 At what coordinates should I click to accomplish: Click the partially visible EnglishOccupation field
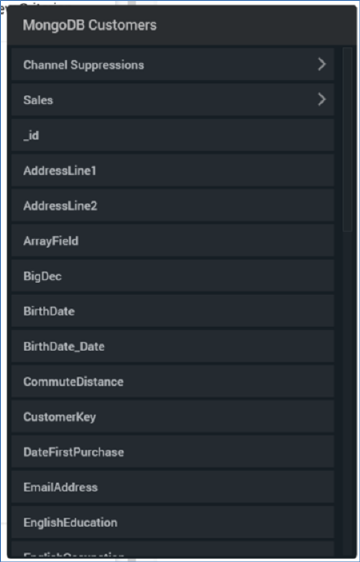coord(173,549)
